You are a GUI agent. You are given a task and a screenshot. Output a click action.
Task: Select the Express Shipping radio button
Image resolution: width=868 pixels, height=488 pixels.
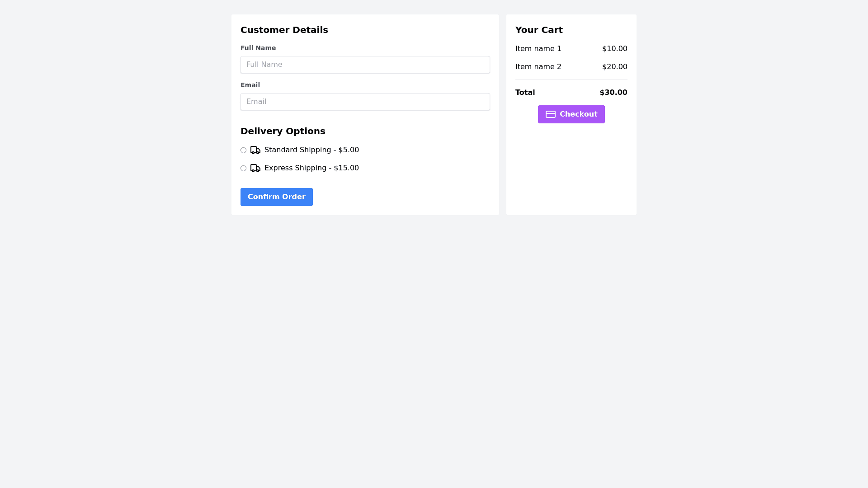pos(244,169)
